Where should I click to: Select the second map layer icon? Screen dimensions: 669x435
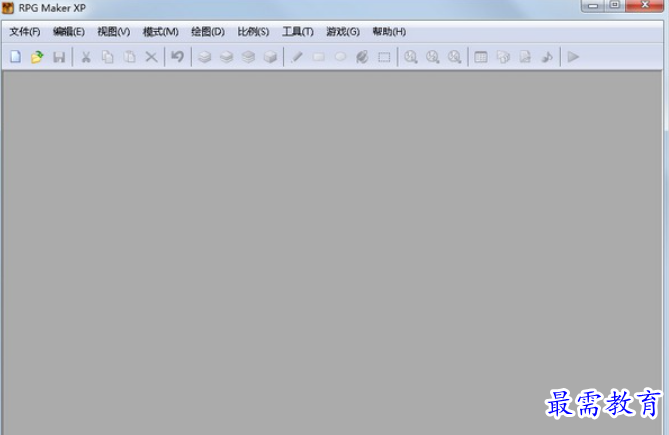coord(227,57)
